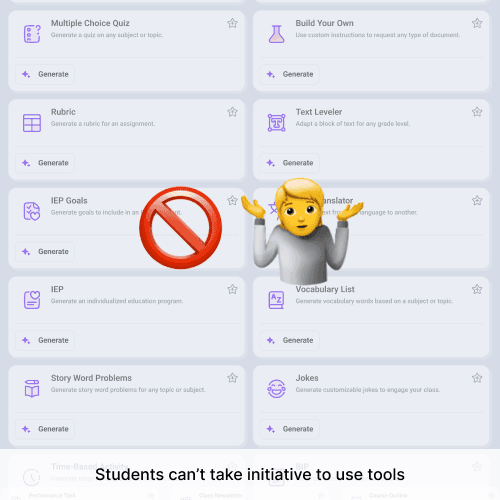500x500 pixels.
Task: Favorite the Multiple Choice Quiz tool
Action: pos(232,23)
